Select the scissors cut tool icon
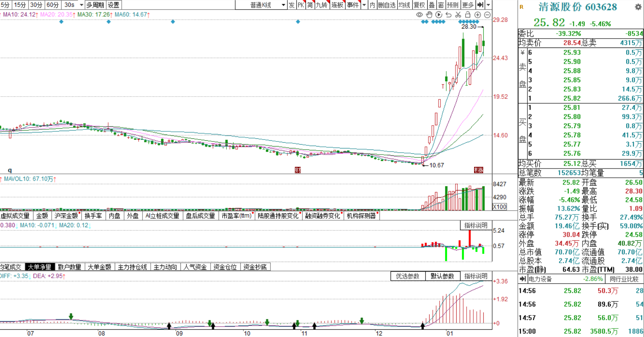Image resolution: width=644 pixels, height=337 pixels. 458,15
